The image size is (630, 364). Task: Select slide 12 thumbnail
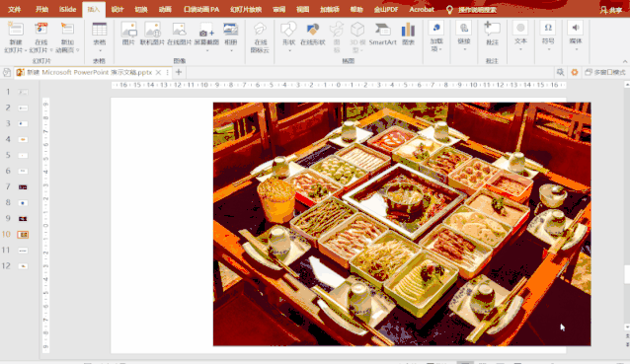(23, 266)
